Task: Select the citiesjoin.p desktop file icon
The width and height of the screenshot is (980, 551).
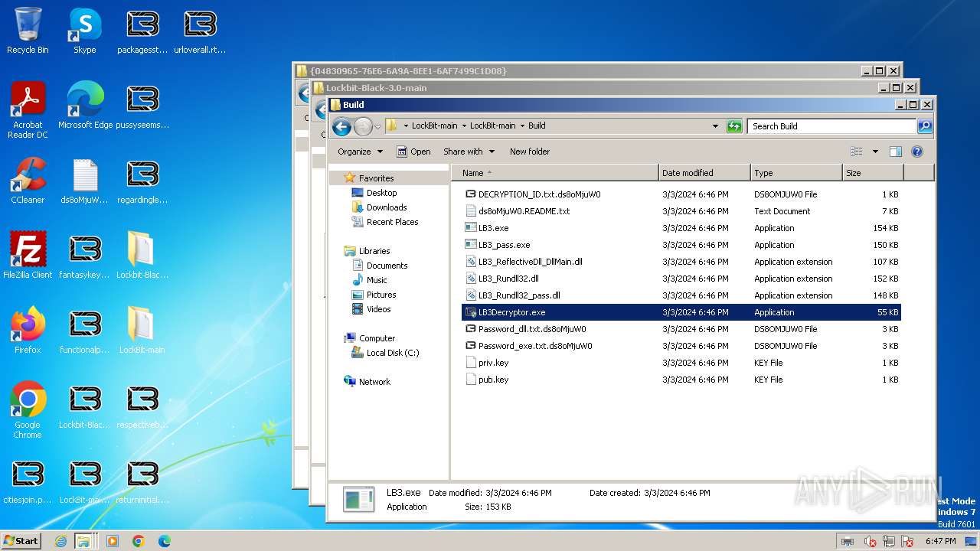Action: click(x=28, y=481)
